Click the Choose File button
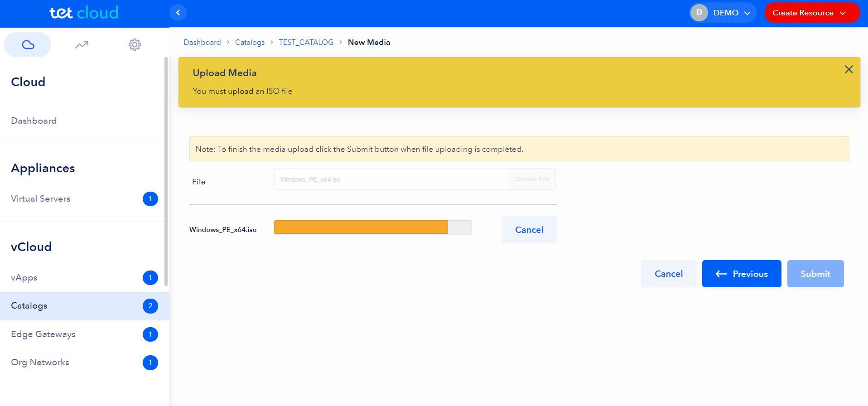868x406 pixels. 532,179
